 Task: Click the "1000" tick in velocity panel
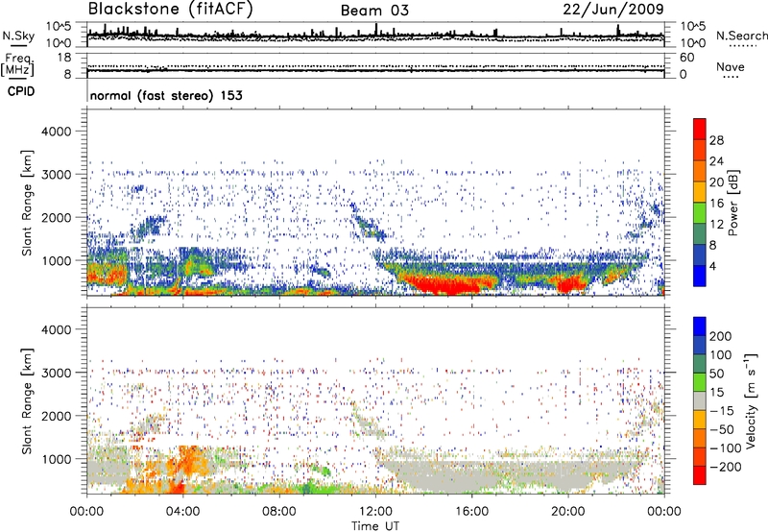click(56, 459)
